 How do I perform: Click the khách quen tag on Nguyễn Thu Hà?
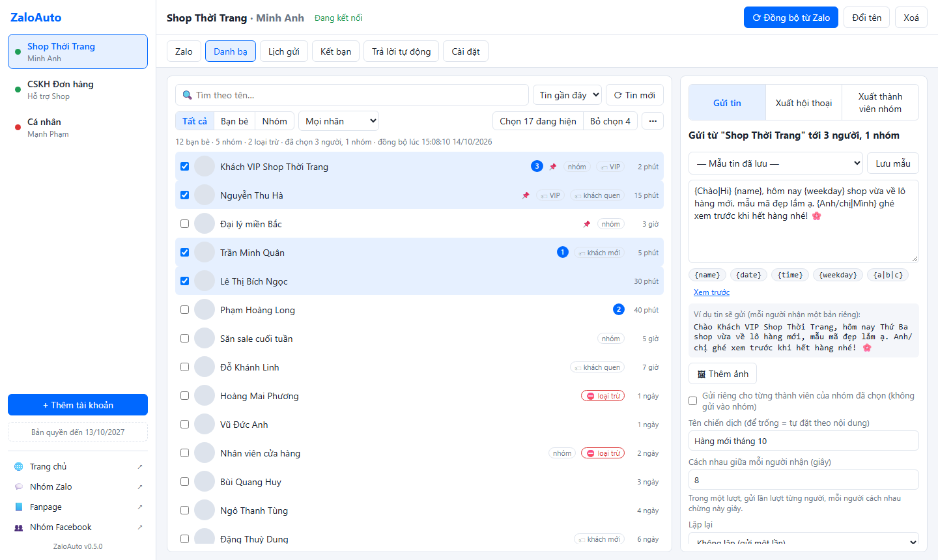pos(597,195)
